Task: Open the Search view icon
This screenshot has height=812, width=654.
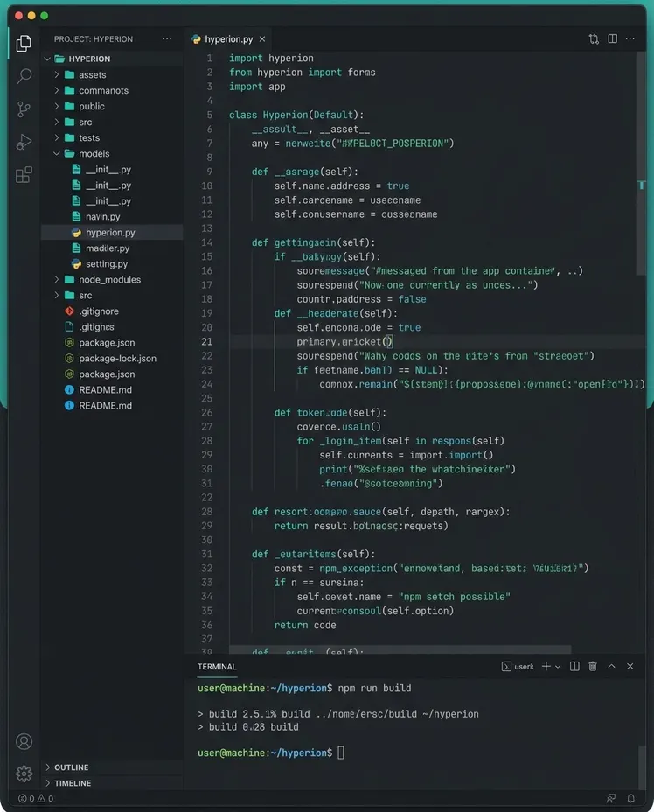Action: (x=24, y=76)
